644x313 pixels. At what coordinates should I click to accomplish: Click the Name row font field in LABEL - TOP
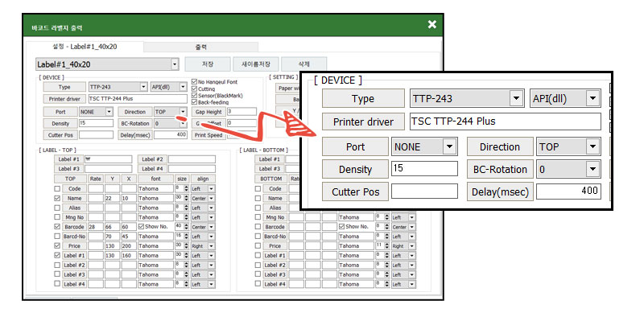[x=155, y=199]
